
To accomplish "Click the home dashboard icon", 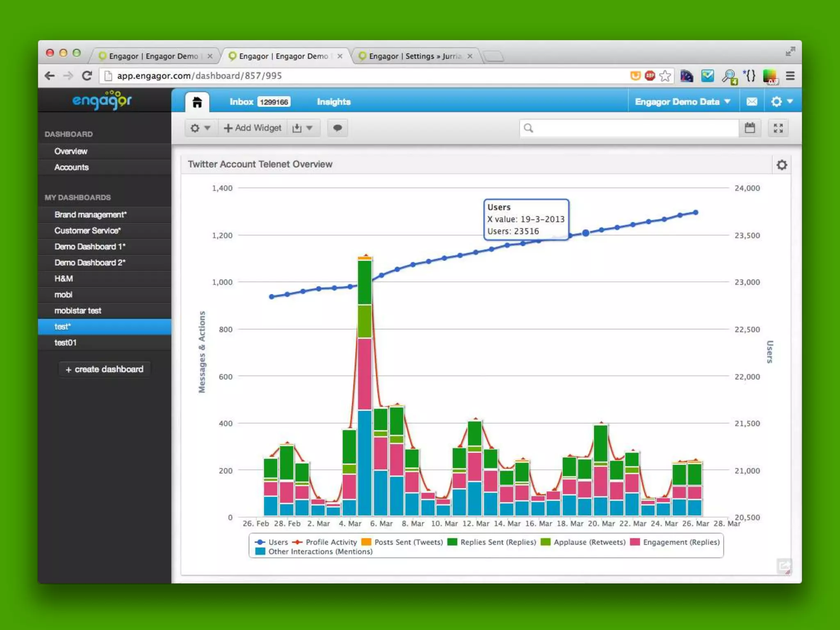I will coord(197,102).
